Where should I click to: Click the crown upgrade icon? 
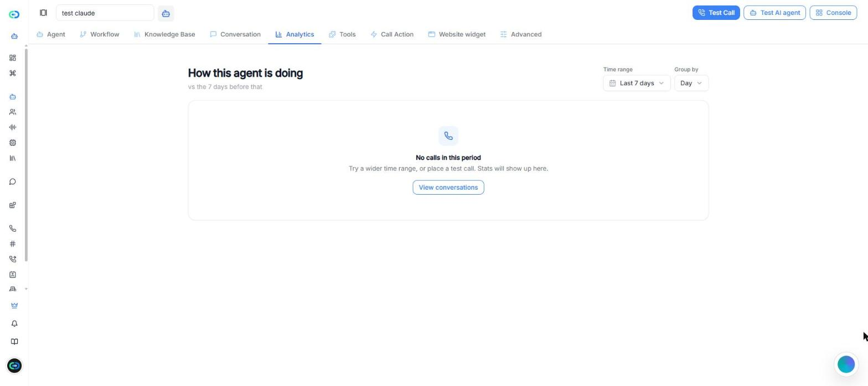(14, 306)
